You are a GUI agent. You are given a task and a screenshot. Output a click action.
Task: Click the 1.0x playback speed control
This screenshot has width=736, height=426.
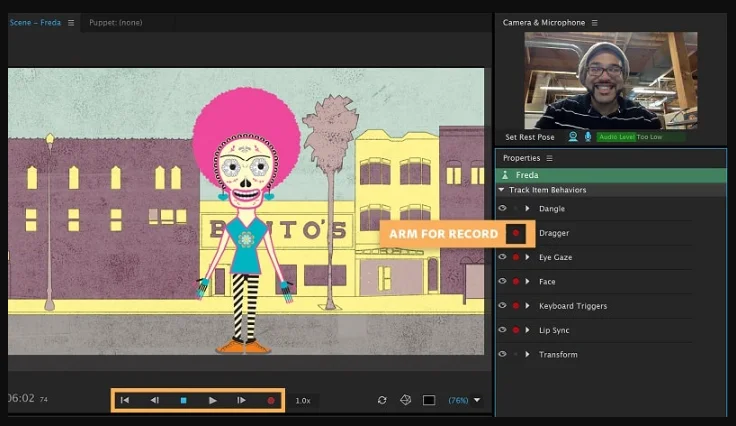[303, 401]
